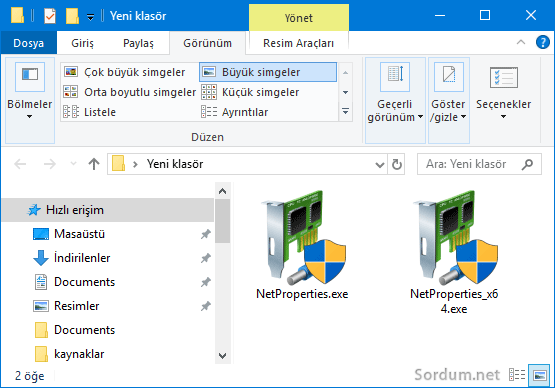The image size is (555, 388).
Task: Click the navigation pane scrollbar thumb
Action: [x=223, y=221]
